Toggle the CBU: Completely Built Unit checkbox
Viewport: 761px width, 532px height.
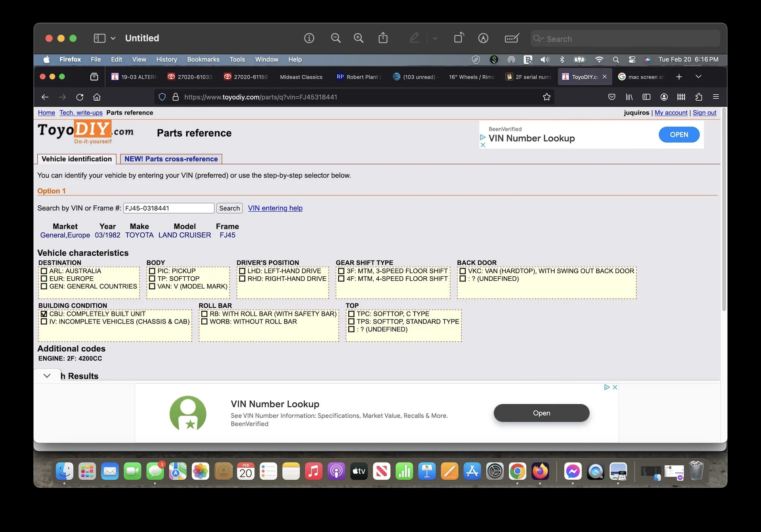coord(44,314)
